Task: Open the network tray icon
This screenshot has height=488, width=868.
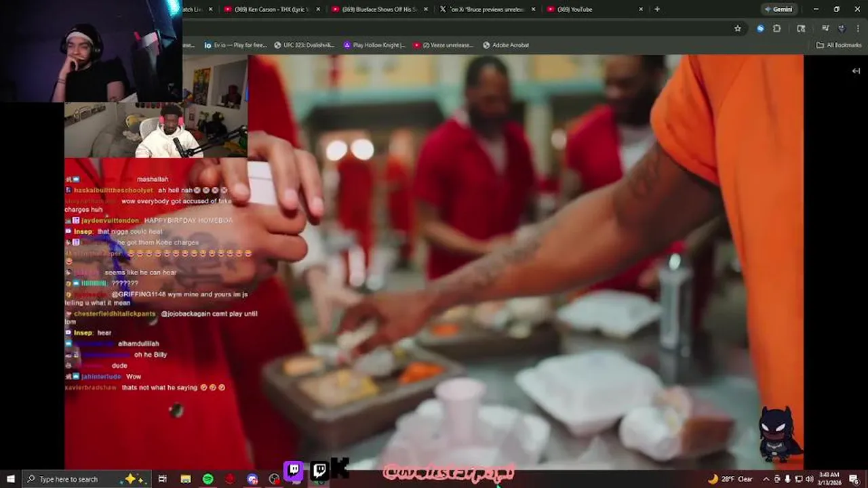Action: click(x=798, y=479)
